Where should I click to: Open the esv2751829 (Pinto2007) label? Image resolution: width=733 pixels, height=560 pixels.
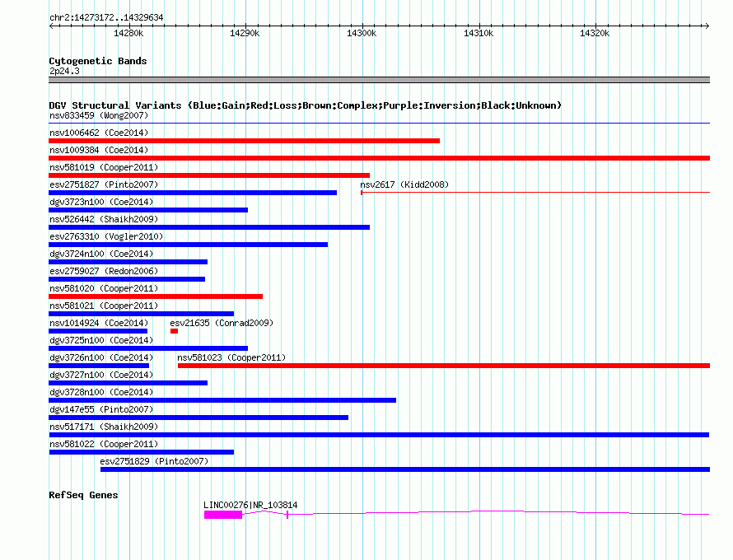pyautogui.click(x=154, y=461)
